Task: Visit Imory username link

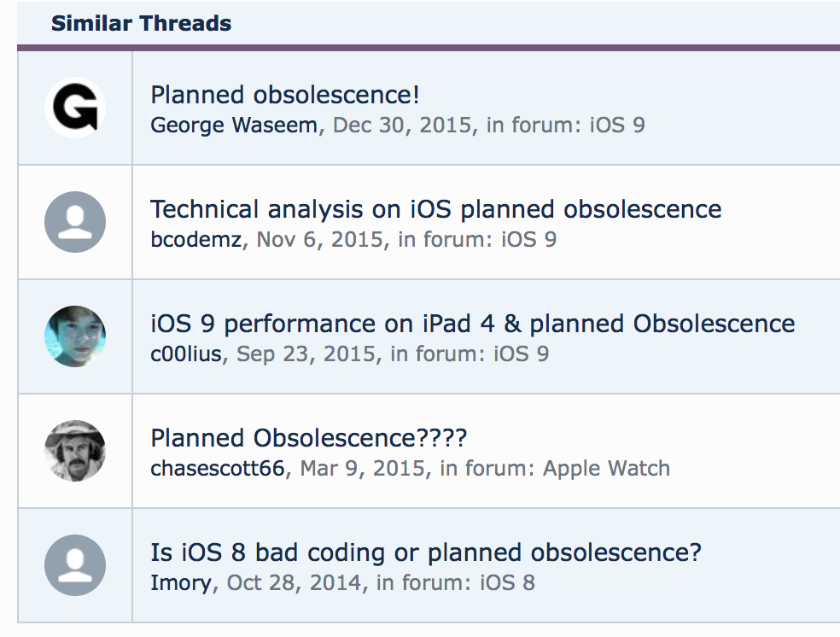Action: click(181, 583)
